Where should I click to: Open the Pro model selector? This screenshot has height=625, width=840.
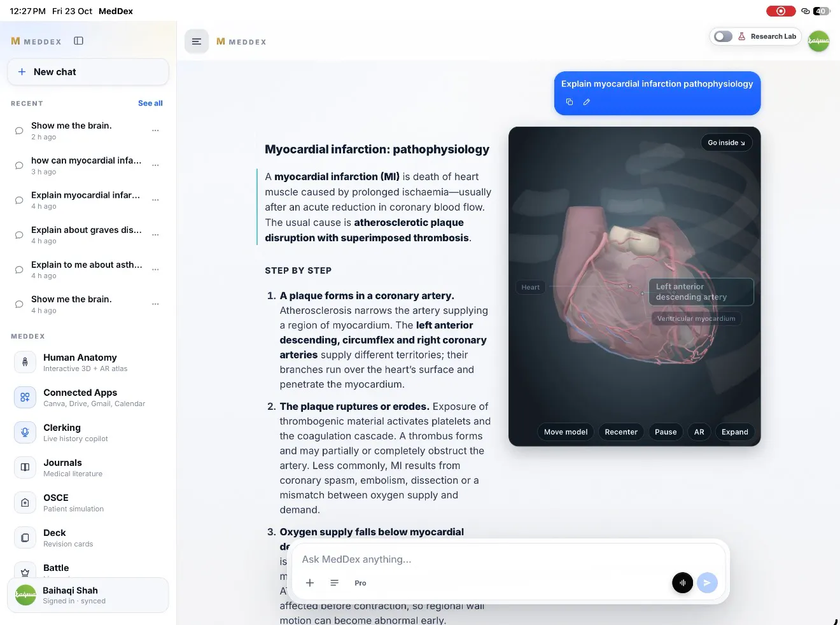360,583
